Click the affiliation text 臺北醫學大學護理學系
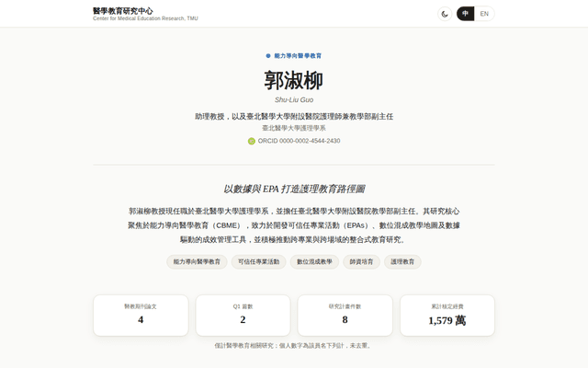The width and height of the screenshot is (588, 368). click(x=294, y=128)
